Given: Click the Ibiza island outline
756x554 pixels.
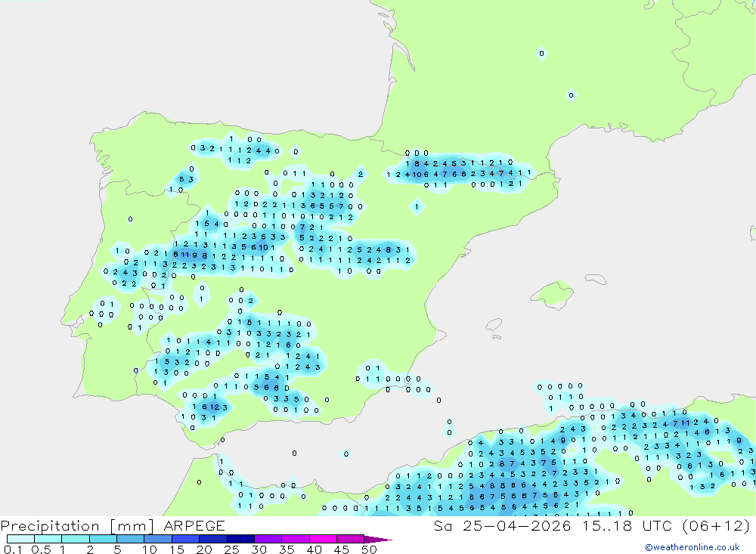Looking at the screenshot, I should (x=493, y=326).
